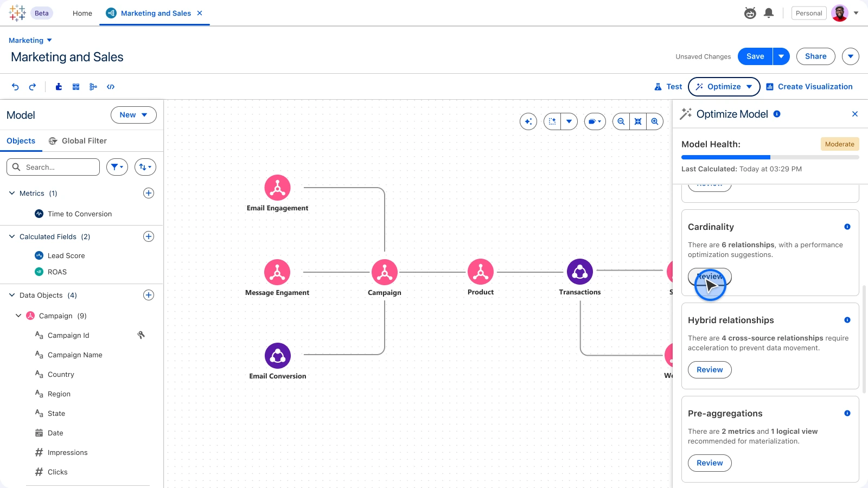Open the New dropdown in Model panel
This screenshot has width=868, height=488.
pyautogui.click(x=133, y=115)
